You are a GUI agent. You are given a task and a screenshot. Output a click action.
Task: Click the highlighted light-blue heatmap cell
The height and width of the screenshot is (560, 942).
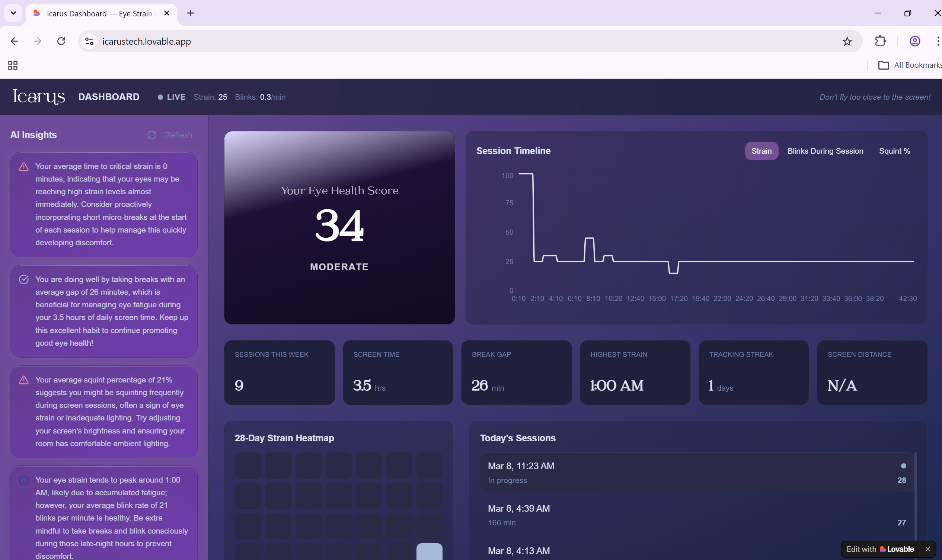(x=429, y=552)
